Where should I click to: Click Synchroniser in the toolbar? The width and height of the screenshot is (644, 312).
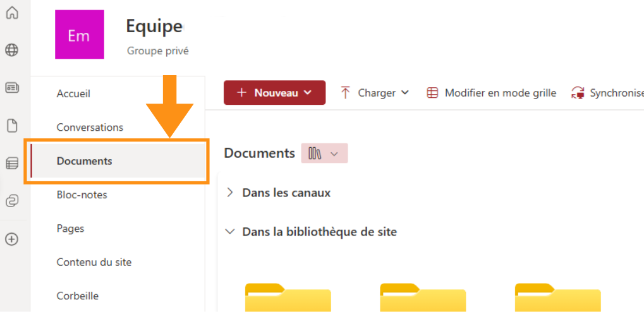click(x=608, y=93)
